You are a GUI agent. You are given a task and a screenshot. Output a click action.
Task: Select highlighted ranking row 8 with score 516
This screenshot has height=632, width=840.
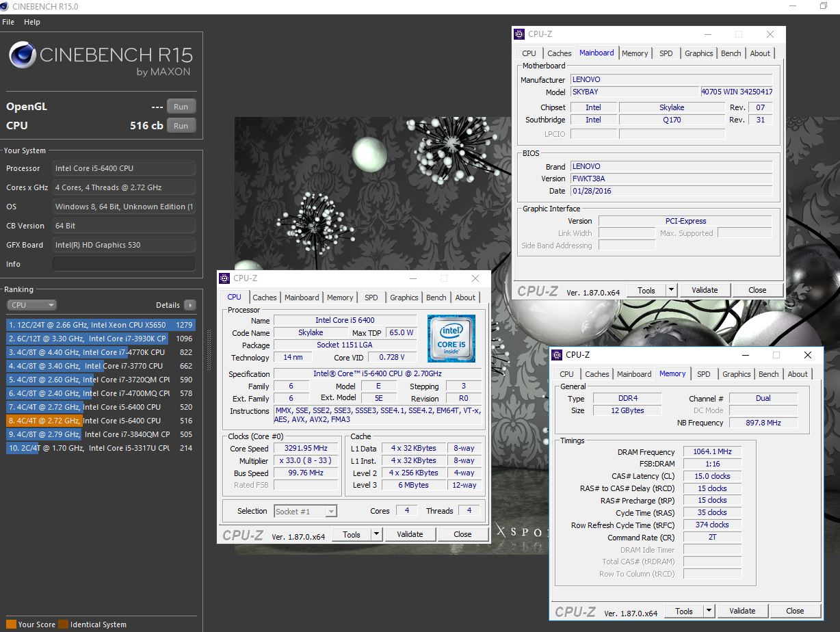(101, 421)
